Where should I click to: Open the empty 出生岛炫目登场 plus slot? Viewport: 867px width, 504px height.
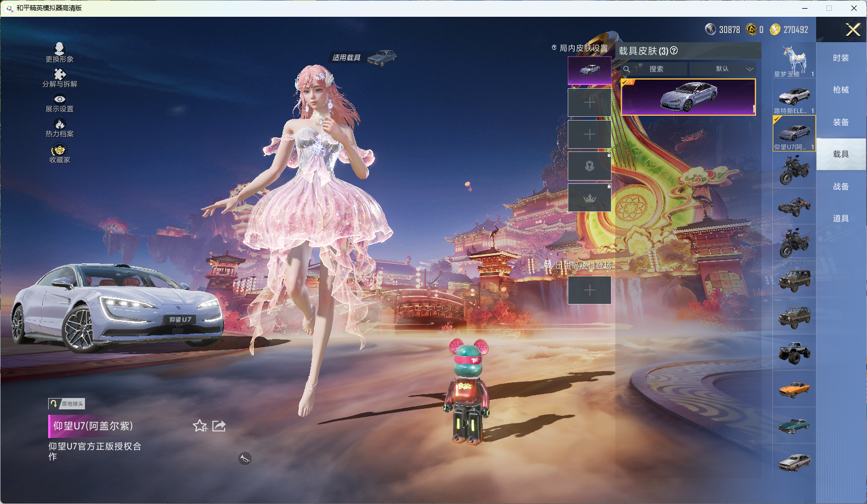589,290
